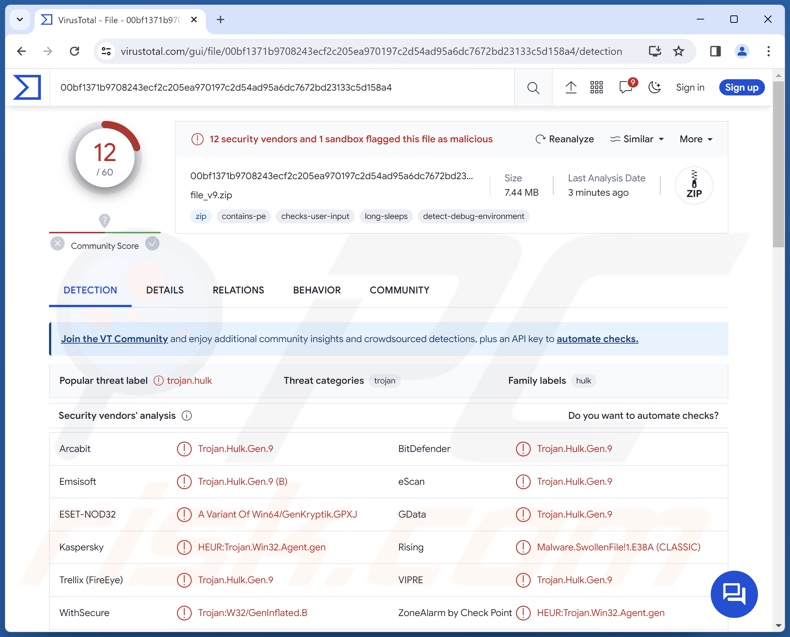Click the Sign in link
Viewport: 790px width, 637px height.
pos(690,88)
